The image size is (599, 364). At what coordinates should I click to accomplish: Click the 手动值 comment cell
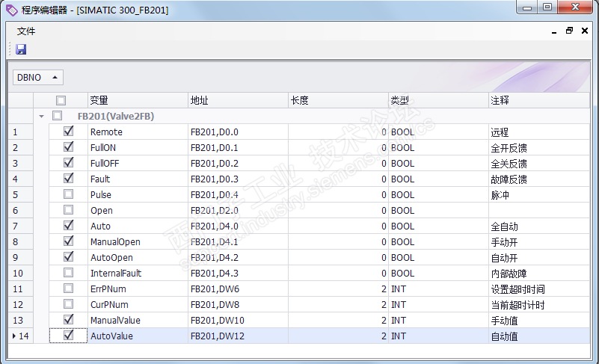tap(539, 320)
